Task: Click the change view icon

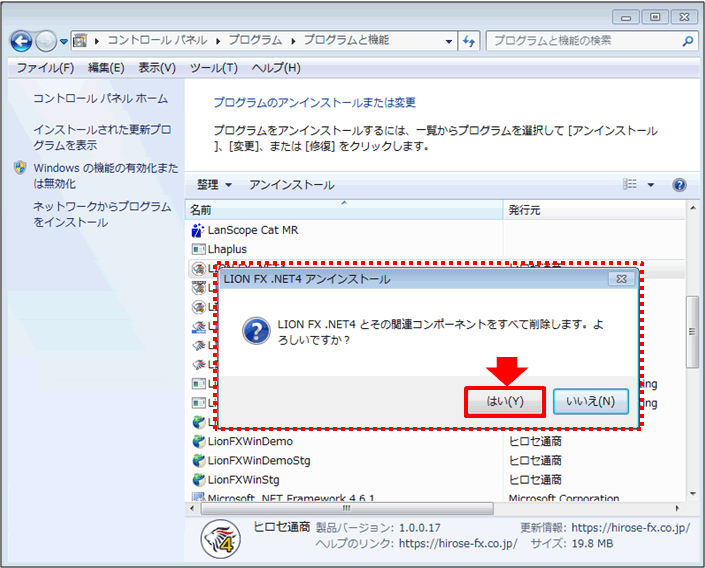Action: (629, 184)
